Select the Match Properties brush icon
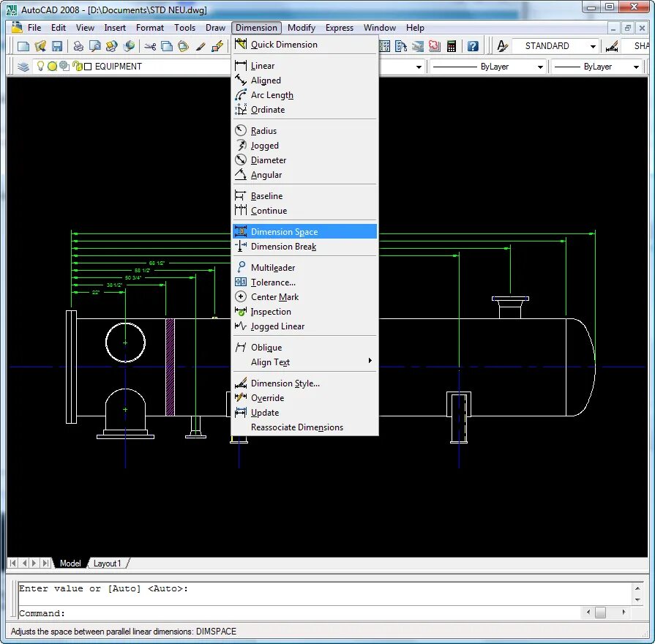Viewport: 655px width, 644px height. (201, 46)
